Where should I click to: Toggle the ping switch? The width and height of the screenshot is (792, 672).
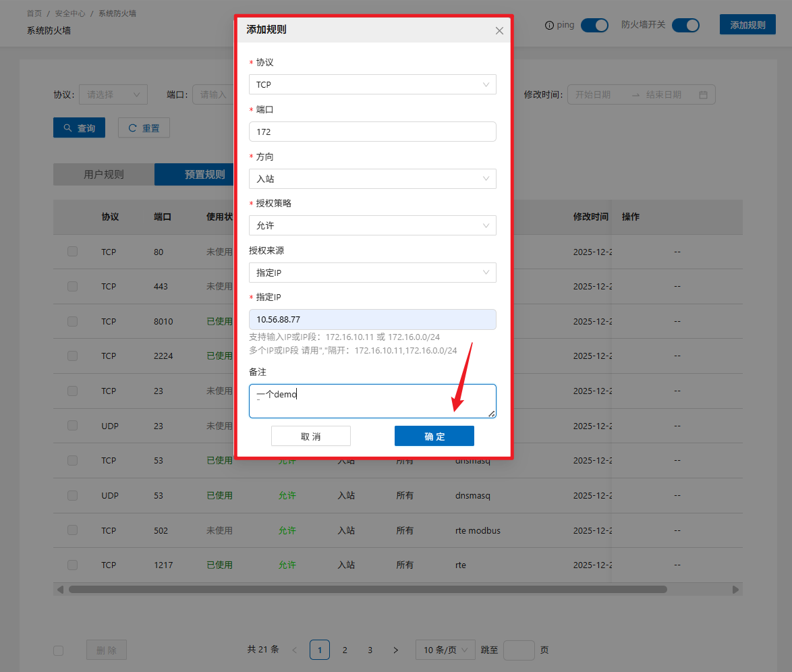pyautogui.click(x=594, y=25)
